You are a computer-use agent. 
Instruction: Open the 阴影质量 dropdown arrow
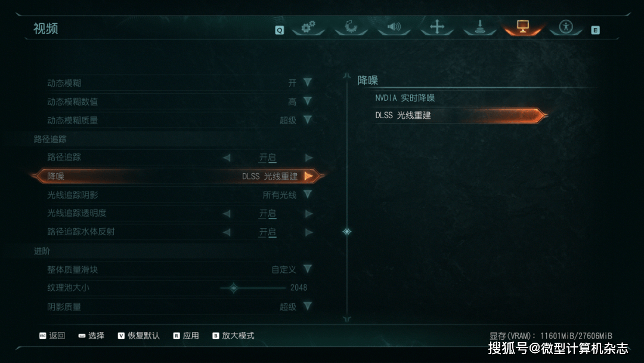point(308,306)
